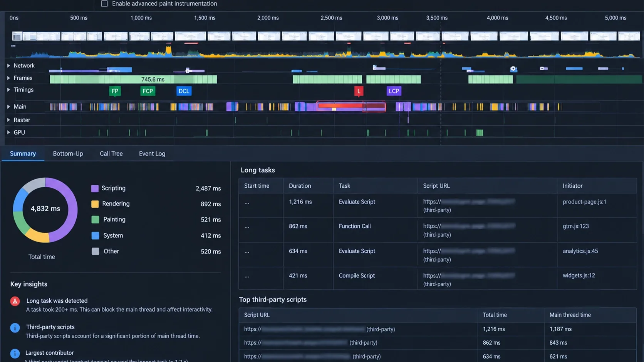644x362 pixels.
Task: Expand the Frames track
Action: tap(8, 78)
